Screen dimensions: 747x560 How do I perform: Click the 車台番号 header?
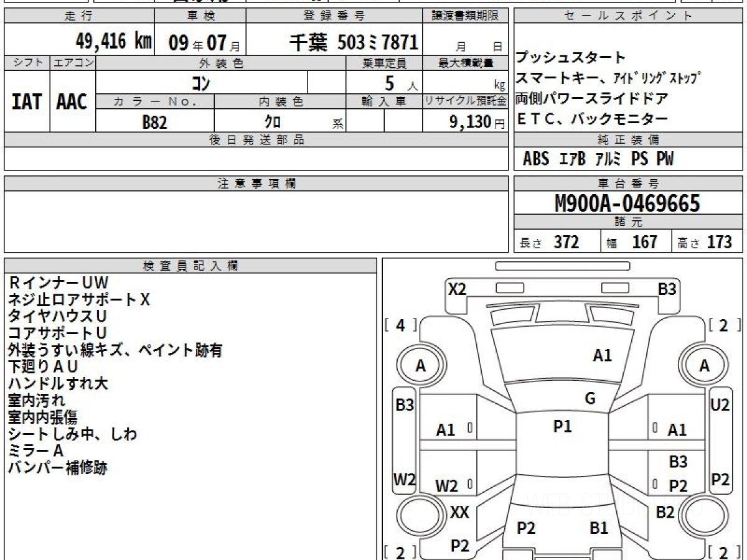pos(629,184)
